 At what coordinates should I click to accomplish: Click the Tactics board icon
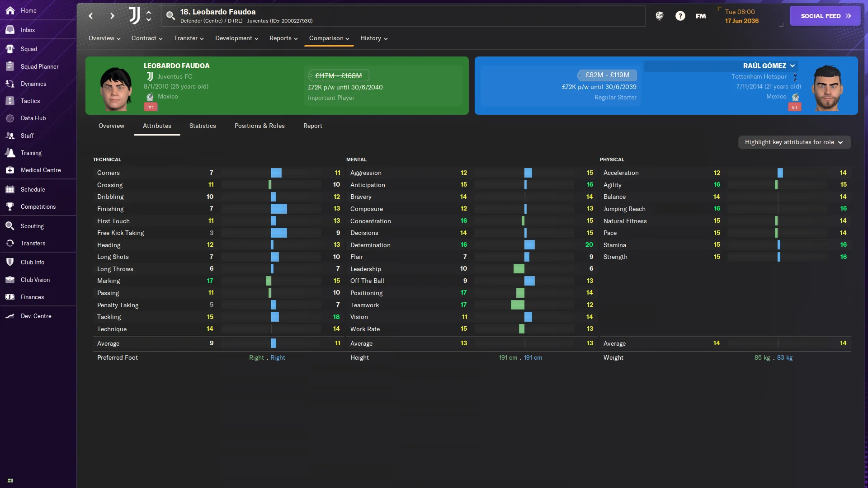tap(10, 101)
